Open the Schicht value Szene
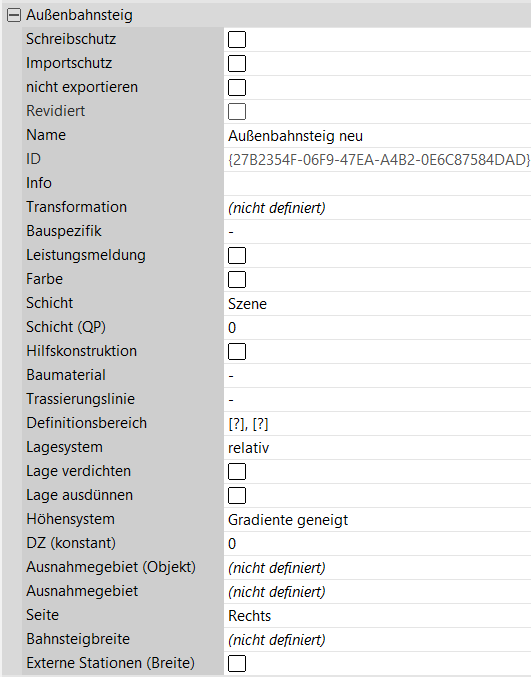531x677 pixels. pos(377,304)
